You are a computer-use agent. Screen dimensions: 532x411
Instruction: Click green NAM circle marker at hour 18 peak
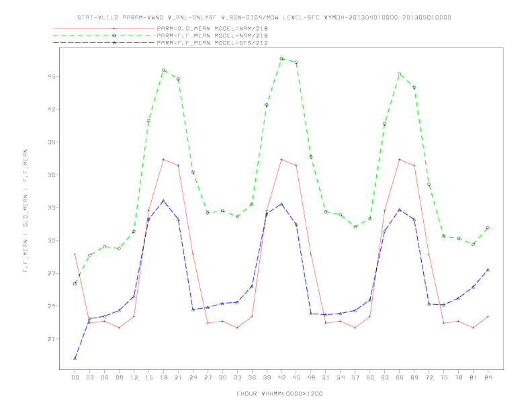click(x=163, y=71)
